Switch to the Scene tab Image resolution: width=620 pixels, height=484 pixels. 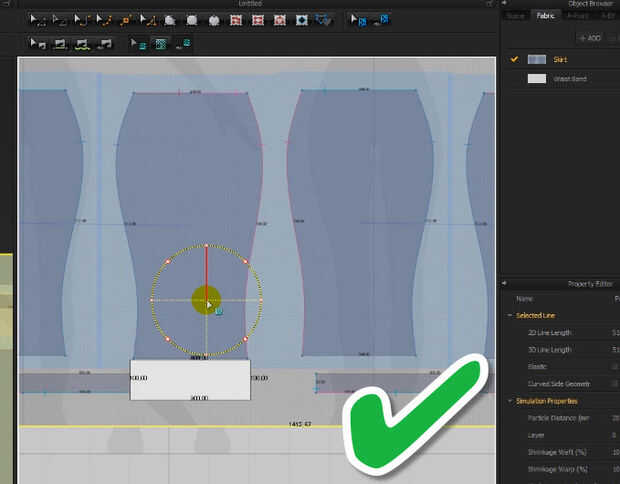515,15
